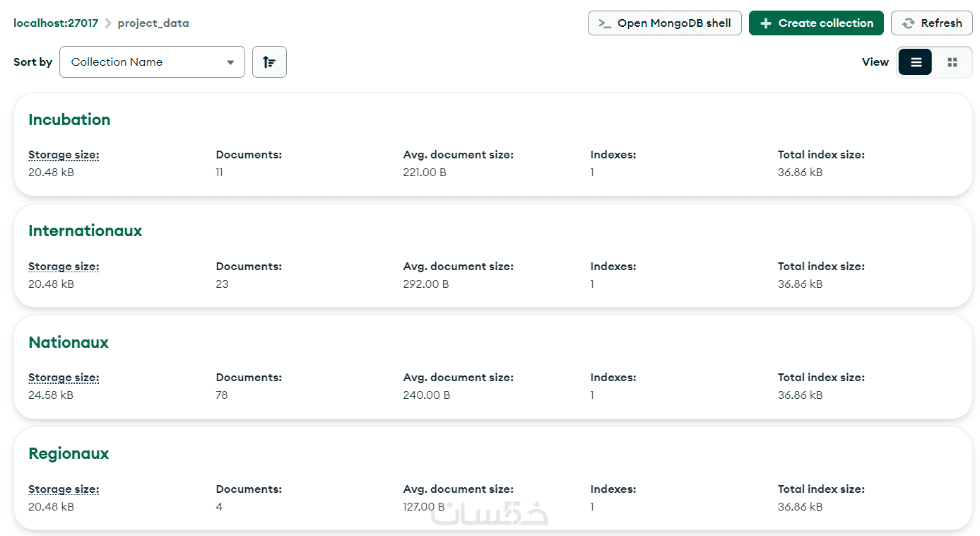This screenshot has width=980, height=536.
Task: Click the circular refresh arrows icon
Action: click(x=909, y=23)
